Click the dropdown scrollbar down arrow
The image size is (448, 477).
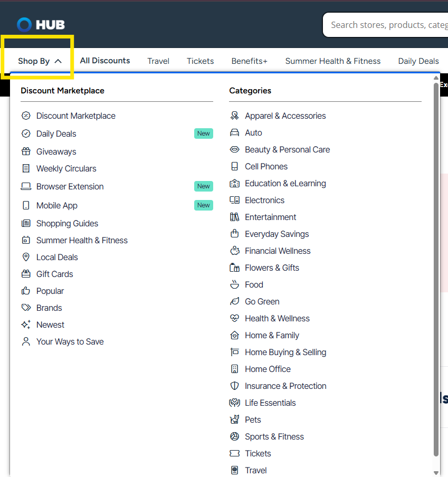tap(436, 473)
